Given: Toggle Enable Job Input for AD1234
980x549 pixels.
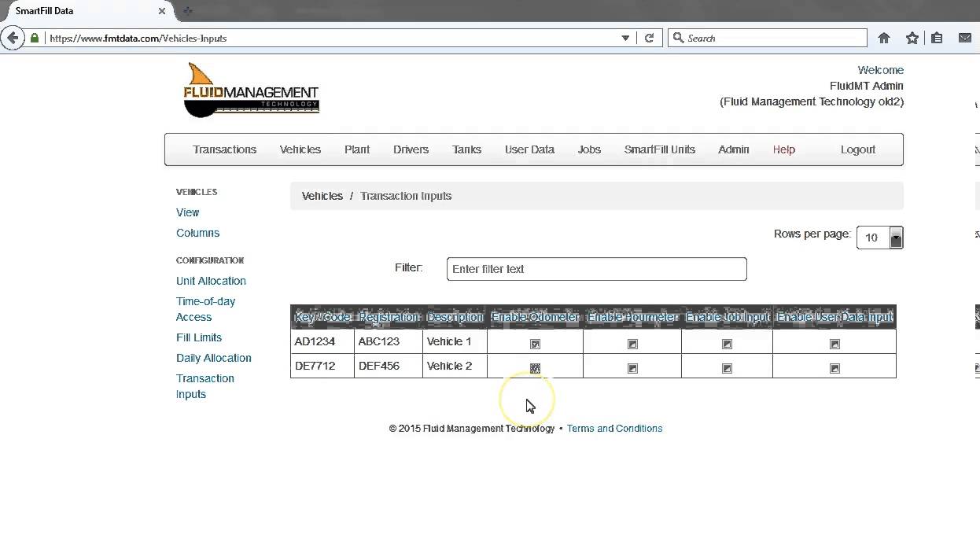Looking at the screenshot, I should coord(727,344).
